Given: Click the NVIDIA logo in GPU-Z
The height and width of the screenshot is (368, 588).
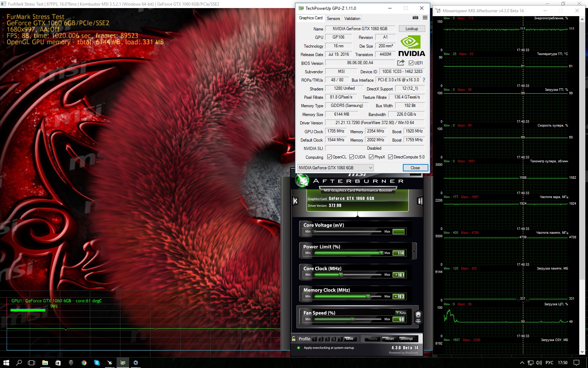Looking at the screenshot, I should tap(412, 46).
